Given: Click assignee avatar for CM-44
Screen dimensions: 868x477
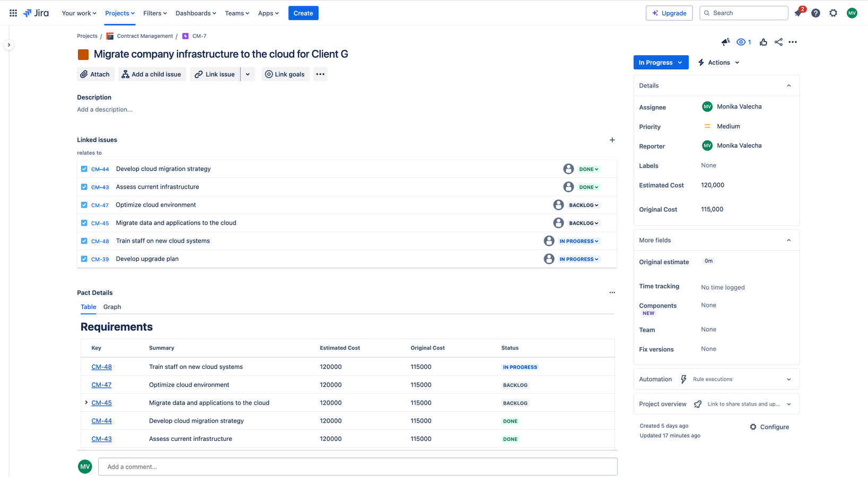Looking at the screenshot, I should (x=568, y=169).
